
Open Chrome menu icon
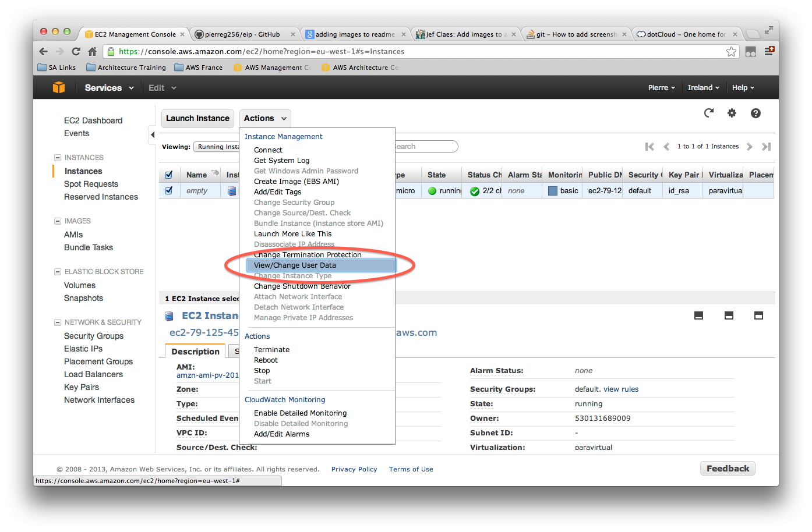(x=769, y=51)
